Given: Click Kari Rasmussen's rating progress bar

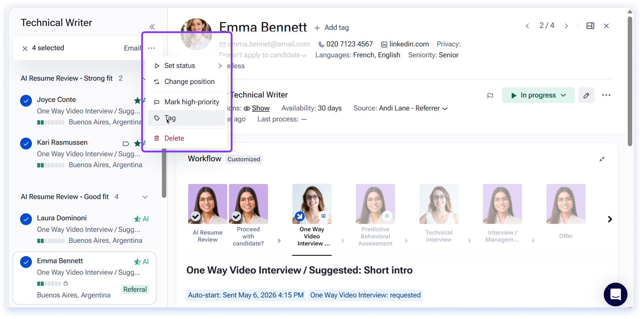Looking at the screenshot, I should (51, 165).
